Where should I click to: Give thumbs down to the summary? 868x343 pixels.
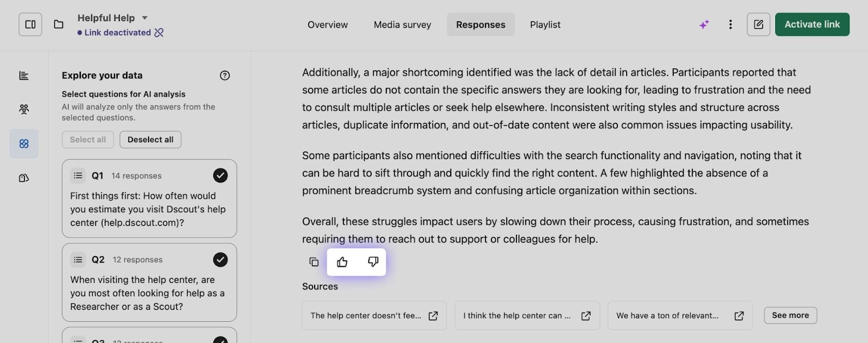[x=373, y=262]
